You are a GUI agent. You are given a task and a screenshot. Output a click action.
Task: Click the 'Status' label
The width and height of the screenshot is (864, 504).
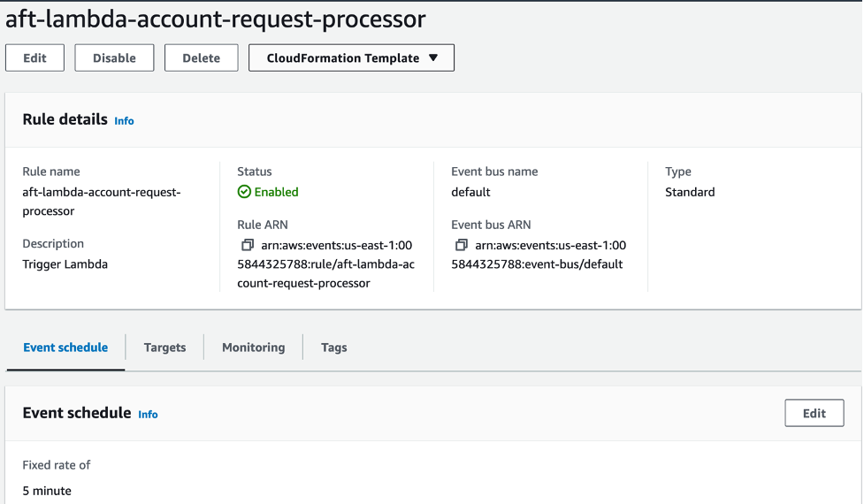[255, 172]
